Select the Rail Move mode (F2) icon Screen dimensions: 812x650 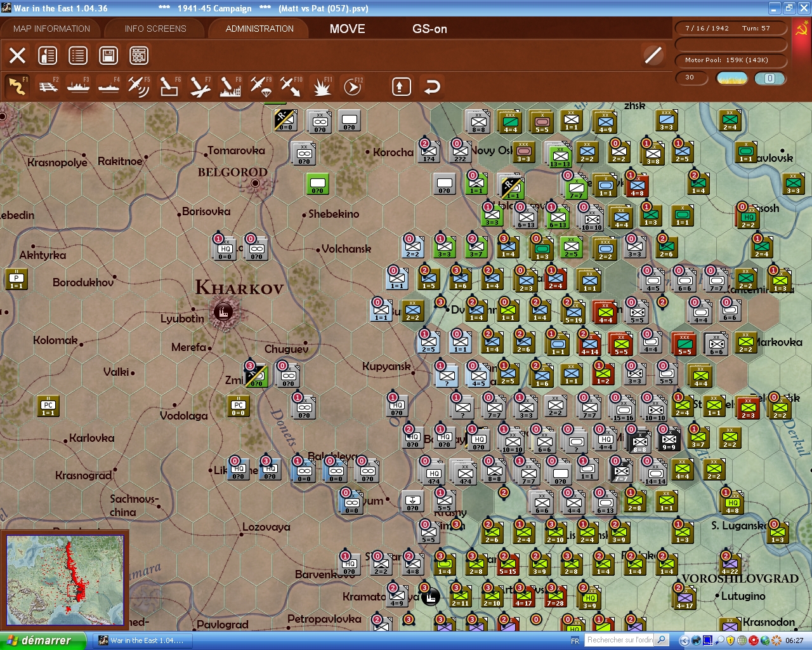pos(48,86)
